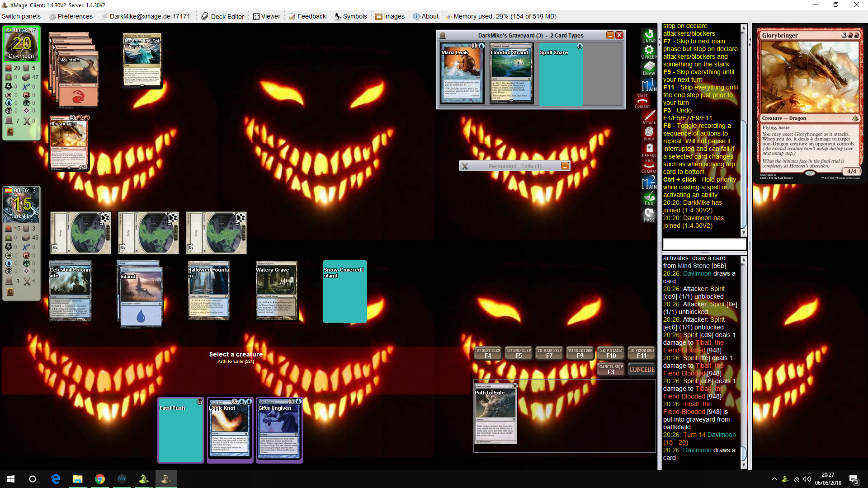Viewport: 868px width, 488px height.
Task: Click Davimoon's hand size icon
Action: pyautogui.click(x=26, y=68)
